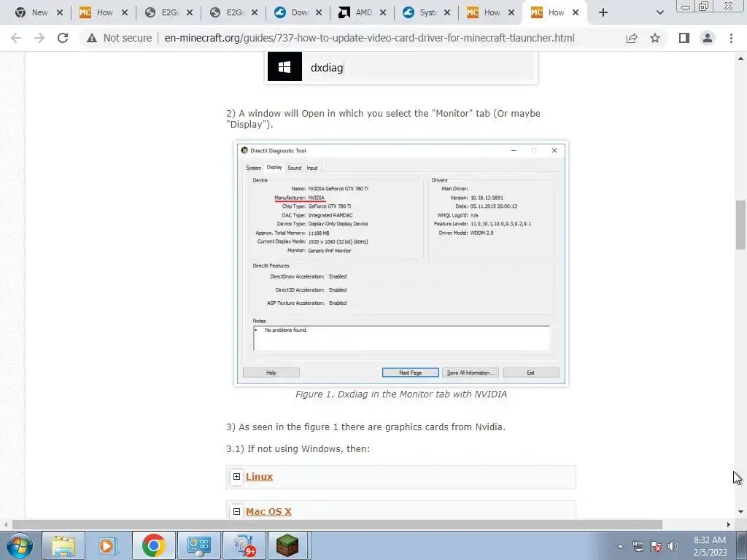
Task: Open the Minecraft grass block taskbar icon
Action: (x=287, y=545)
